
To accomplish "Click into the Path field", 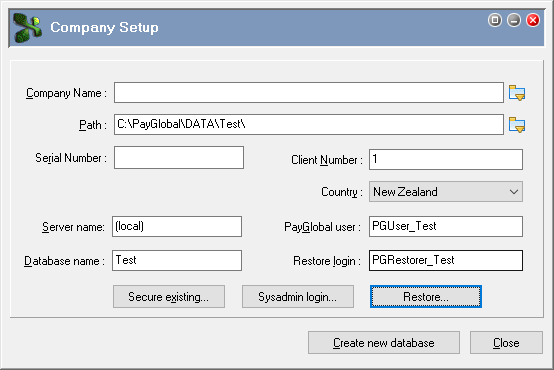I will pos(309,124).
